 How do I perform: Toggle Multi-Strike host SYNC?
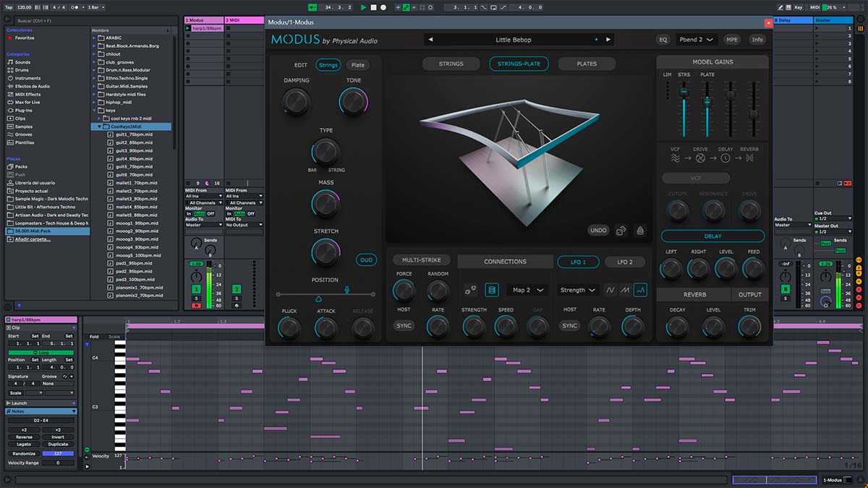[404, 325]
